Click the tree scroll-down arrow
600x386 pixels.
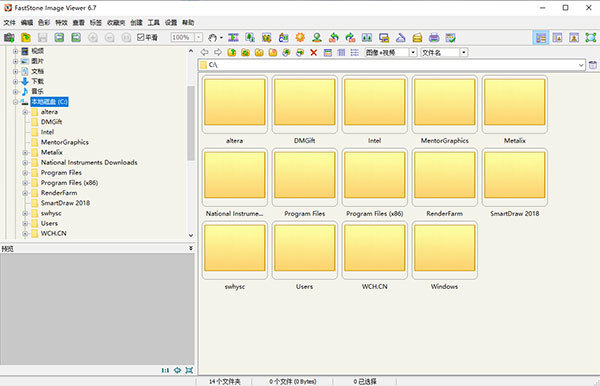191,236
